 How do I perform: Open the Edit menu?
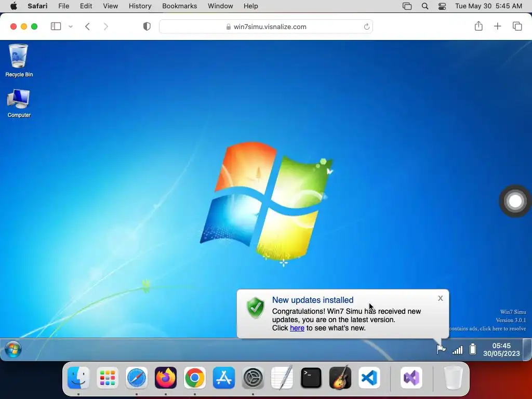coord(86,6)
